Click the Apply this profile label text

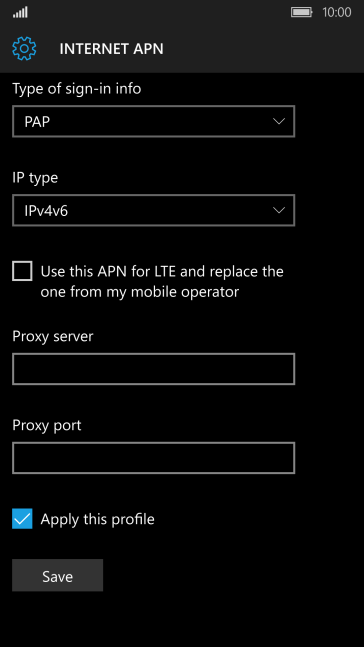(x=97, y=519)
